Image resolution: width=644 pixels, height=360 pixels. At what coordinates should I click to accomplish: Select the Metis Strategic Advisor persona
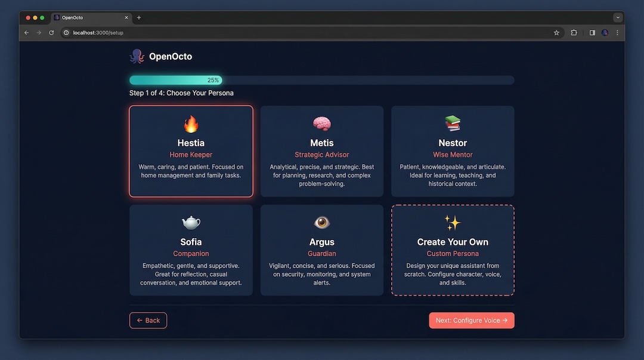[x=321, y=150]
